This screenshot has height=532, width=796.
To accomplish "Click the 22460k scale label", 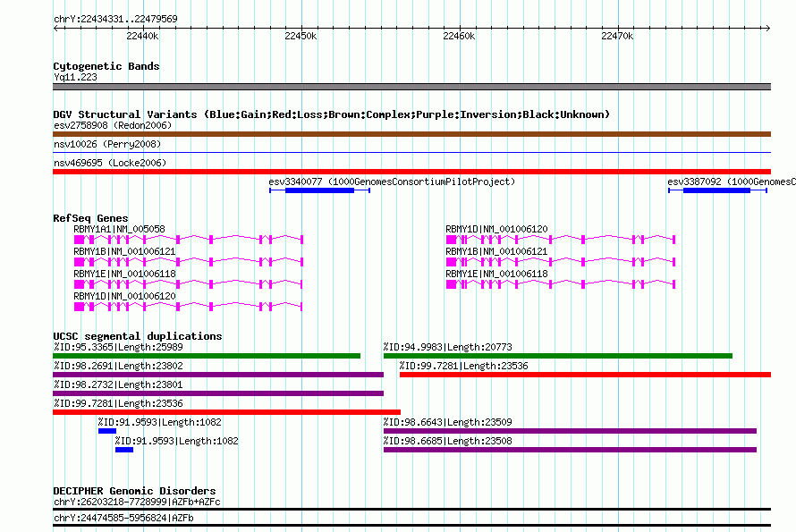I will (459, 36).
